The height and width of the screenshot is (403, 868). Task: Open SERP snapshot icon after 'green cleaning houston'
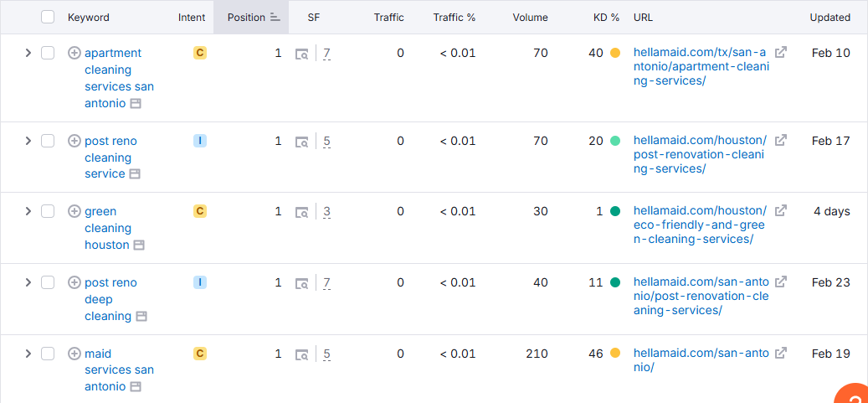pos(139,245)
